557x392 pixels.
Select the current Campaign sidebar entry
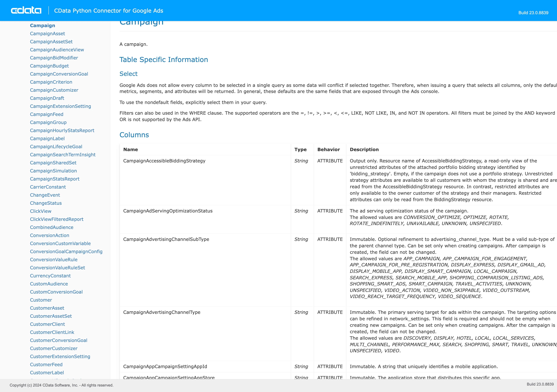point(42,26)
